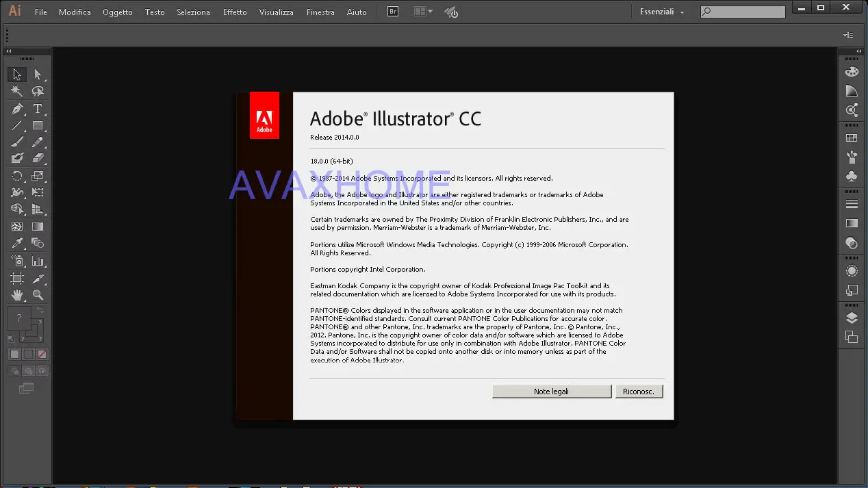
Task: Set paint mode to Gradient
Action: [x=28, y=354]
